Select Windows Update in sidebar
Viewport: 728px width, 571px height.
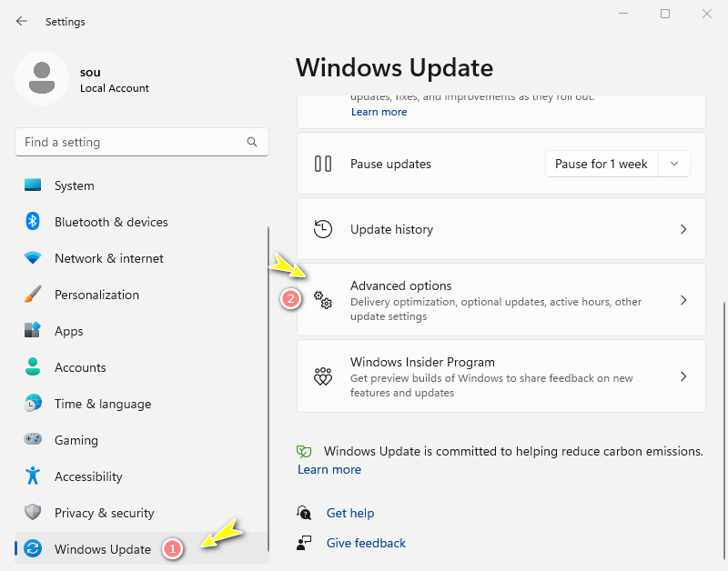[142, 549]
